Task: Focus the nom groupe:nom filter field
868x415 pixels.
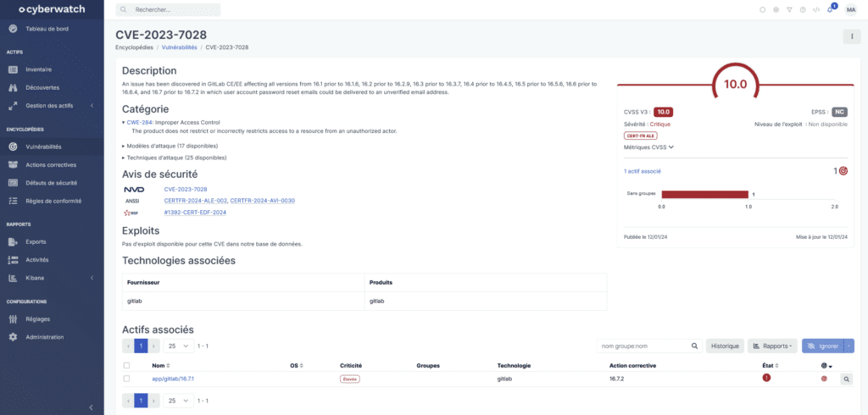Action: click(x=643, y=346)
